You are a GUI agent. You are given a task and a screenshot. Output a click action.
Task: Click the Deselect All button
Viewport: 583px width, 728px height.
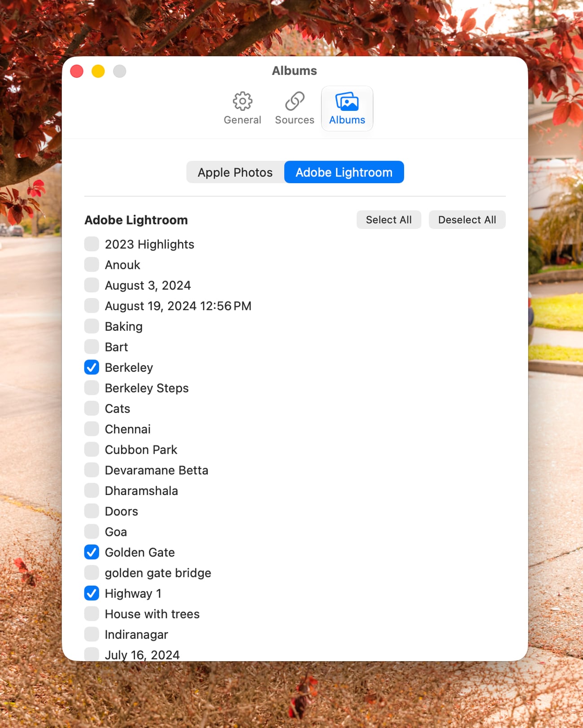click(x=467, y=220)
